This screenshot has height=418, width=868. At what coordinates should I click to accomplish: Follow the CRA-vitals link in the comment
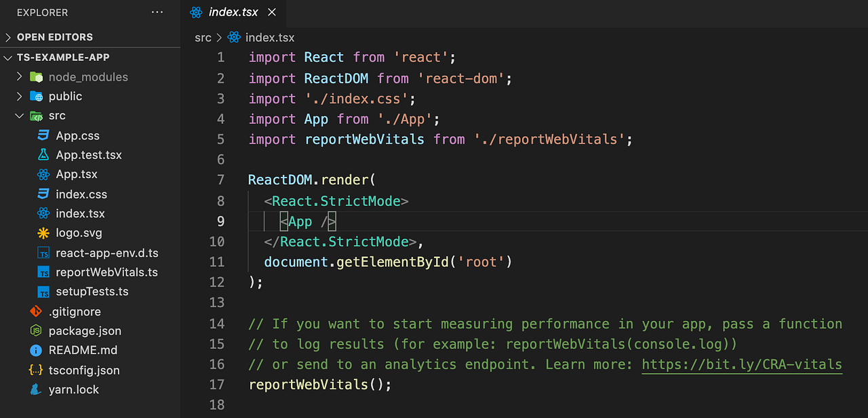(741, 364)
